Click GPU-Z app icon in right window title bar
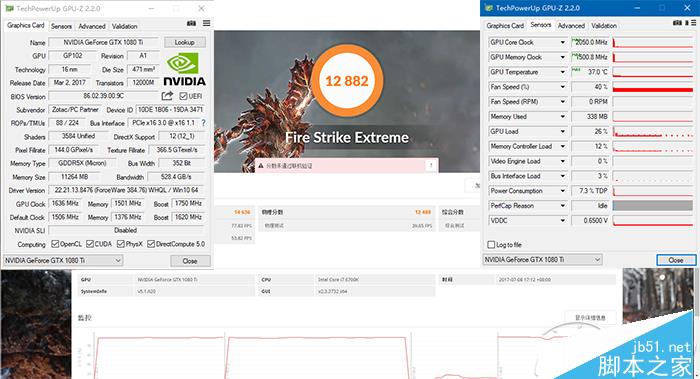Image resolution: width=700 pixels, height=379 pixels. 489,8
